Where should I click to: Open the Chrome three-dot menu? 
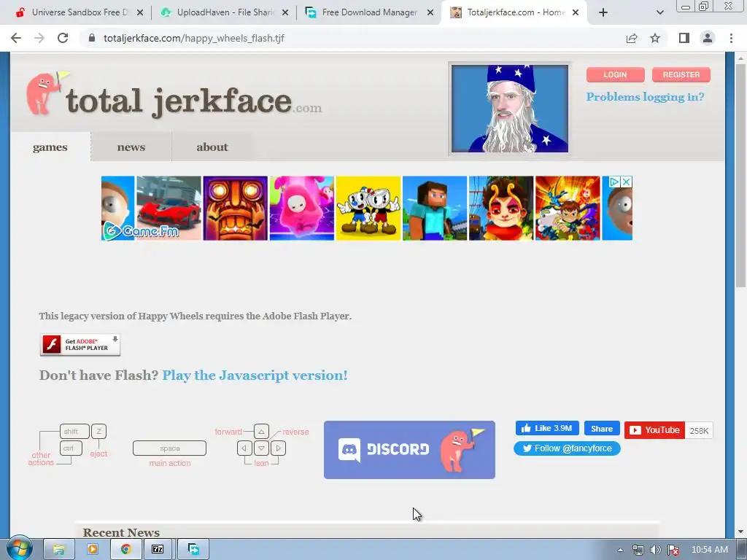(731, 38)
